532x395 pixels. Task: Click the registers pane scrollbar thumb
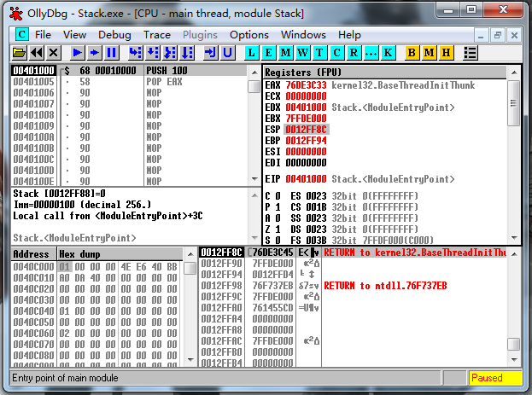pyautogui.click(x=514, y=103)
